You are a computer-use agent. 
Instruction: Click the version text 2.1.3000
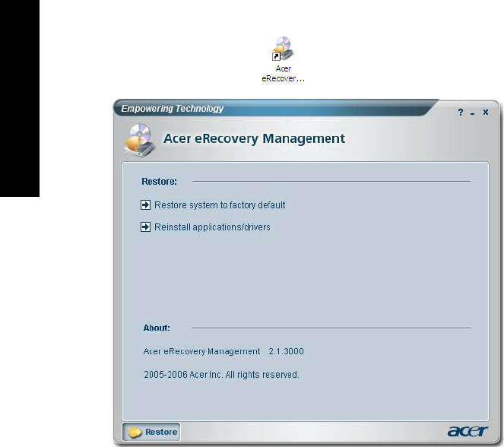286,351
